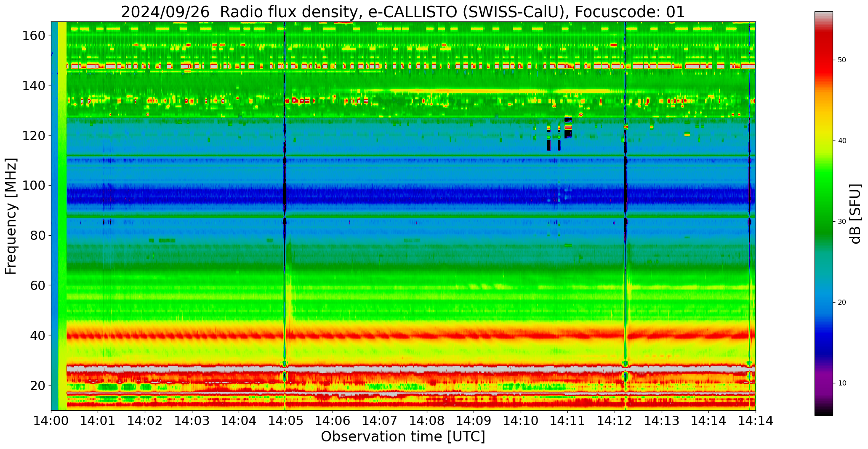Image resolution: width=868 pixels, height=449 pixels.
Task: Click the 80 frequency tick label
Action: (38, 235)
